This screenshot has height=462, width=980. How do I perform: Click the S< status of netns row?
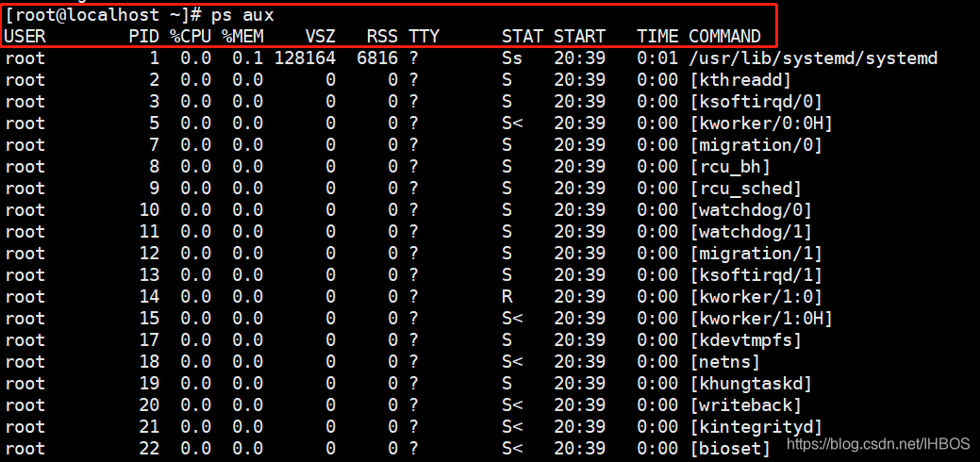pos(512,362)
